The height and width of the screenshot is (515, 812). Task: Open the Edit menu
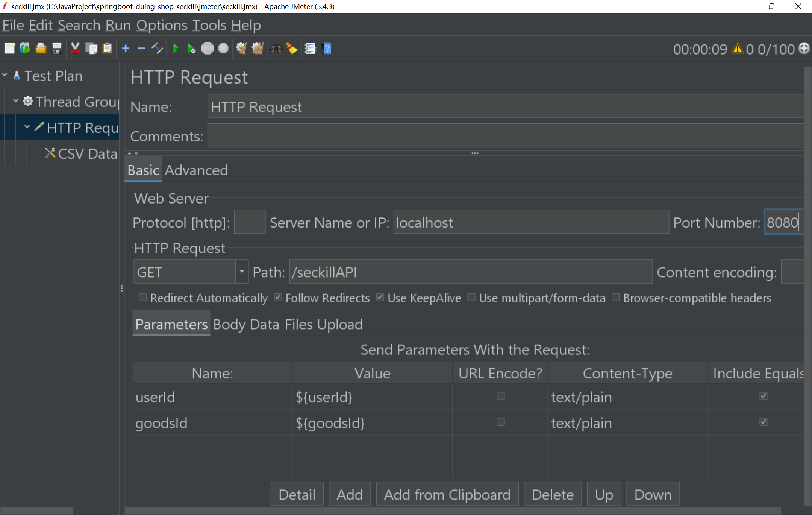[x=41, y=25]
